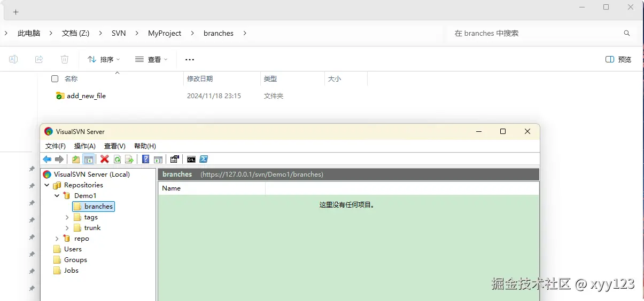Toggle the show/hide action pane icon
Image resolution: width=644 pixels, height=301 pixels.
click(158, 159)
